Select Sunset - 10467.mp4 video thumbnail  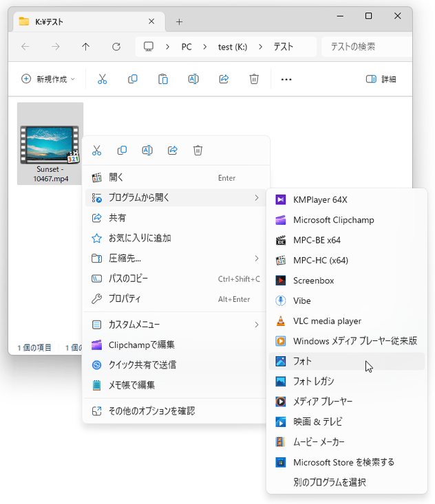(x=50, y=144)
